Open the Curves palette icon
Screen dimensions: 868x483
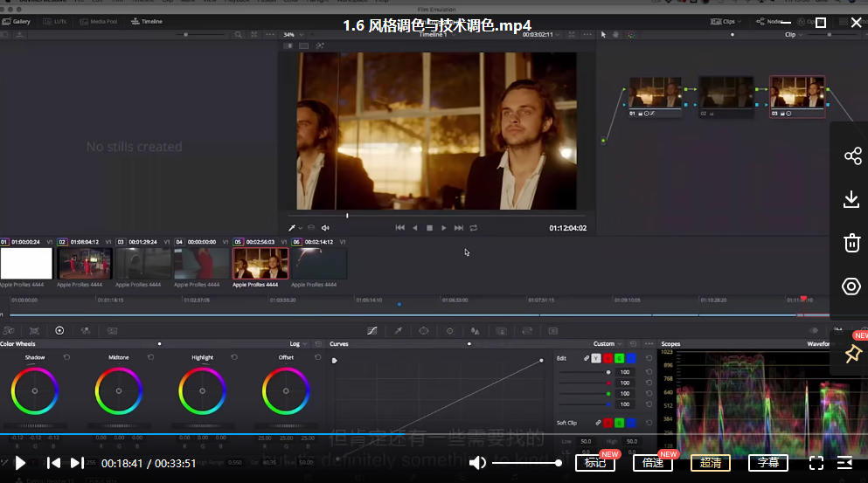pyautogui.click(x=372, y=331)
